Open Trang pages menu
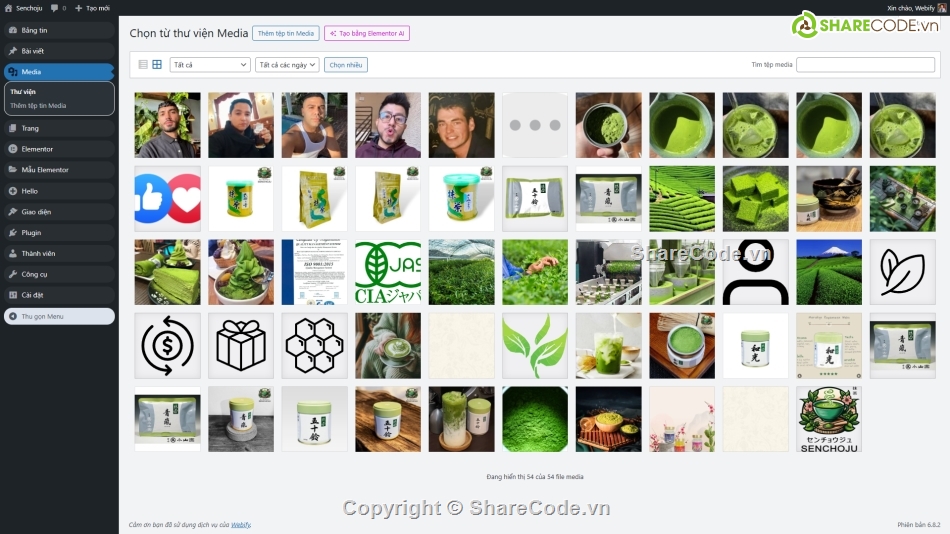This screenshot has width=950, height=534. pyautogui.click(x=59, y=128)
